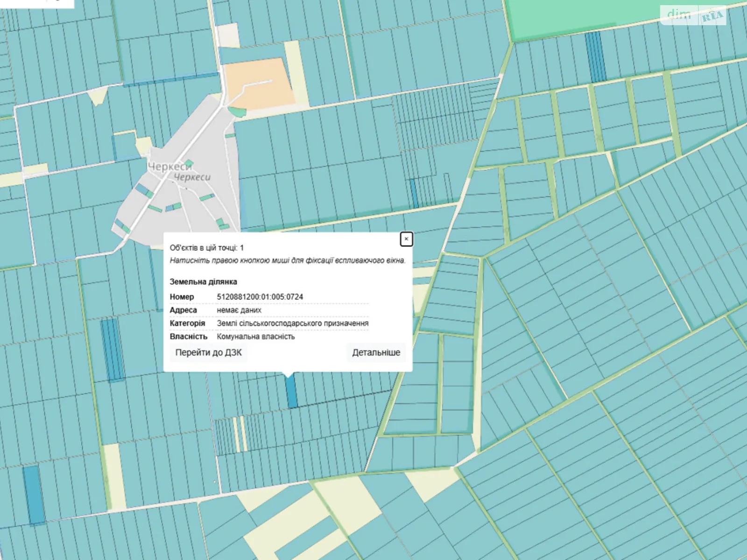Close the land parcel info popup
The image size is (747, 560).
coord(406,239)
